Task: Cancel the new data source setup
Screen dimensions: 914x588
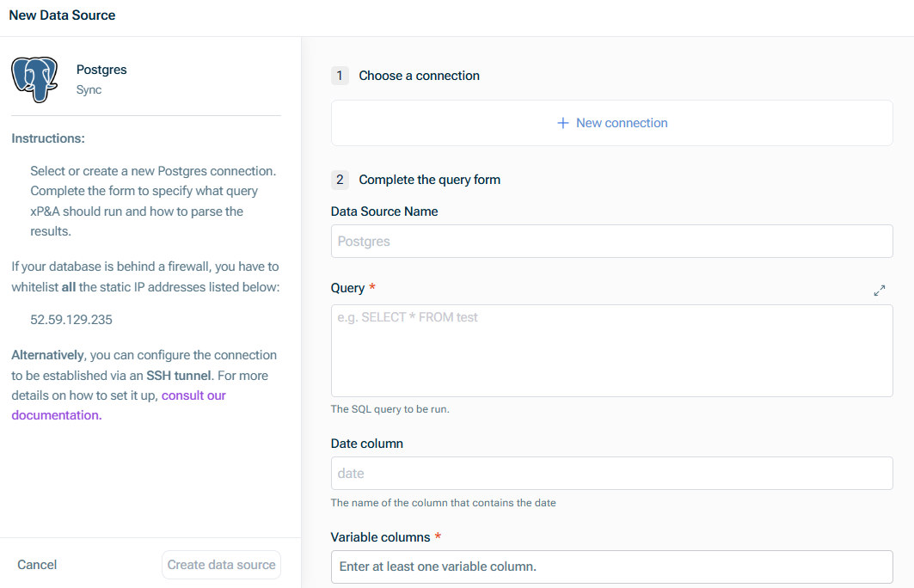Action: [x=37, y=565]
